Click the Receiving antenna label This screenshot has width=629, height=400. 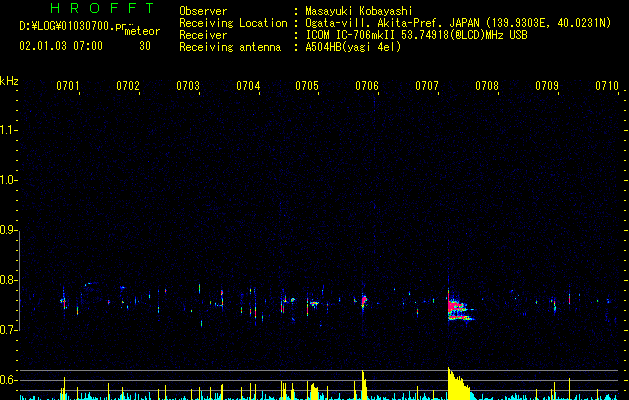tap(230, 47)
